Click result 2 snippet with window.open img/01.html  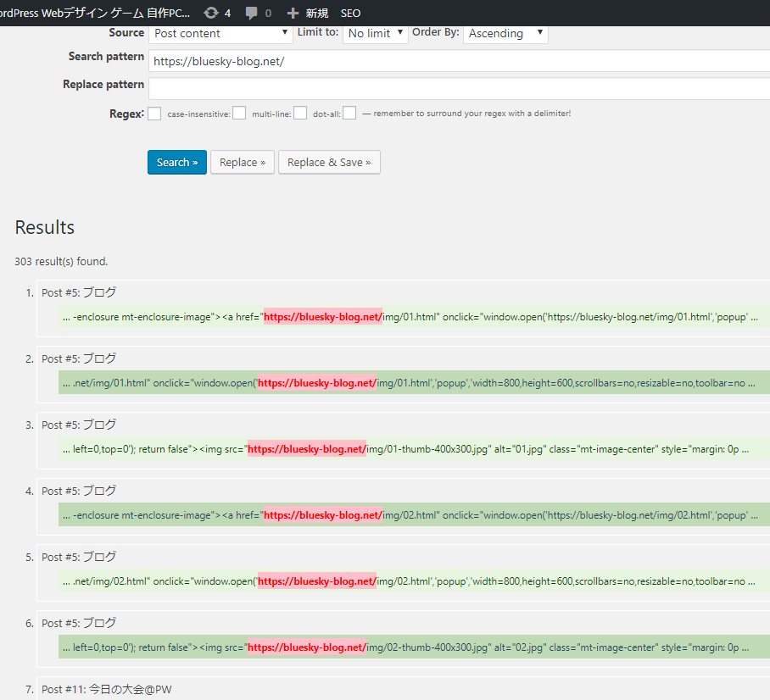414,383
